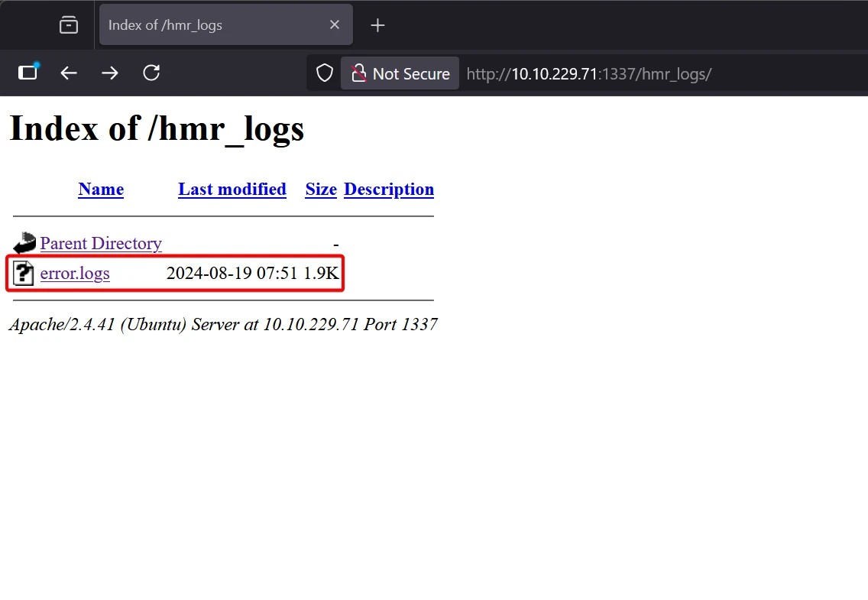
Task: Go back to the previous page
Action: point(69,73)
